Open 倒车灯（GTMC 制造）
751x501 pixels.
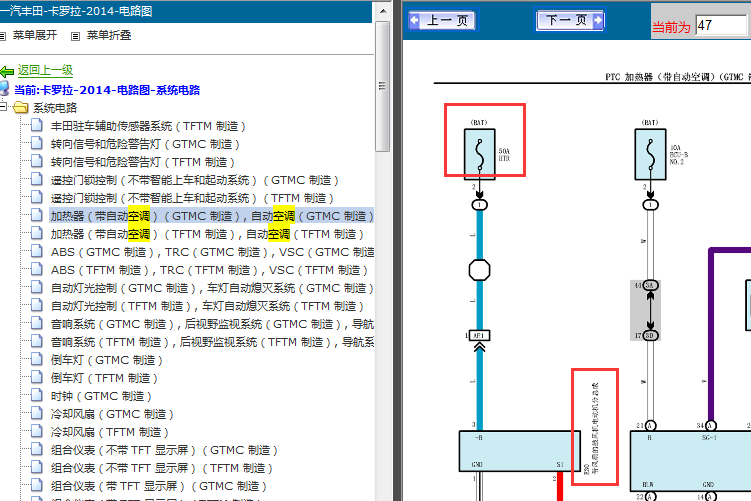click(106, 360)
